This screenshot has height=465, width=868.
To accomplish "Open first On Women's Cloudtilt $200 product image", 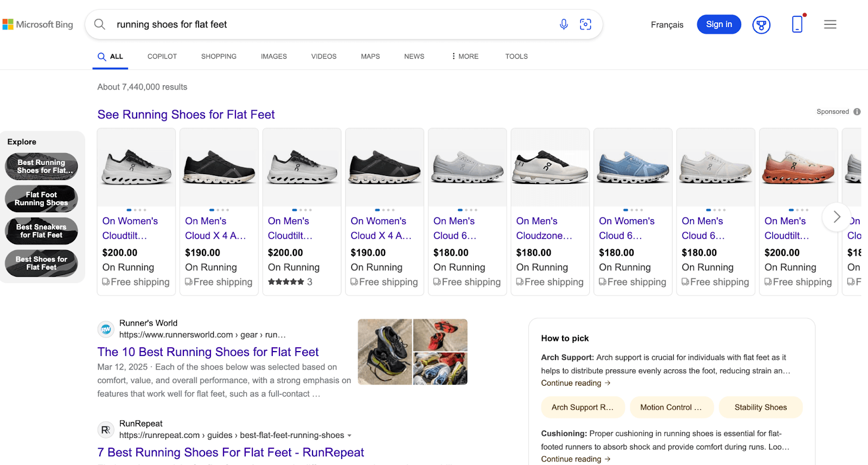I will tap(136, 167).
